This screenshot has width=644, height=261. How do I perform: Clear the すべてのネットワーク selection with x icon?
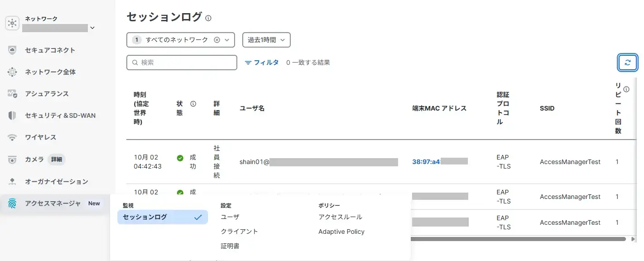click(x=217, y=40)
